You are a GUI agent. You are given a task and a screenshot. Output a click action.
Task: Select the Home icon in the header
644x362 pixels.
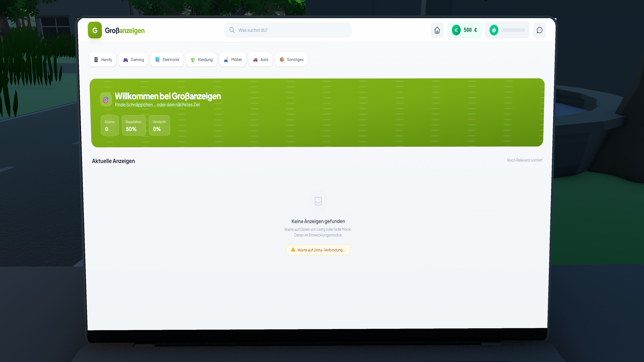coord(437,30)
